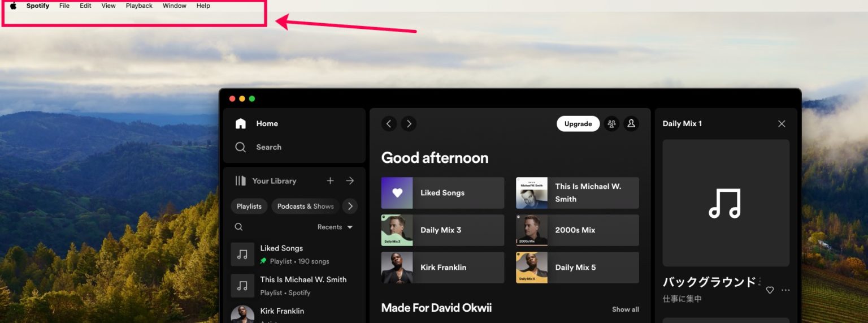This screenshot has height=323, width=868.
Task: Open the Recents sort dropdown
Action: coord(335,227)
